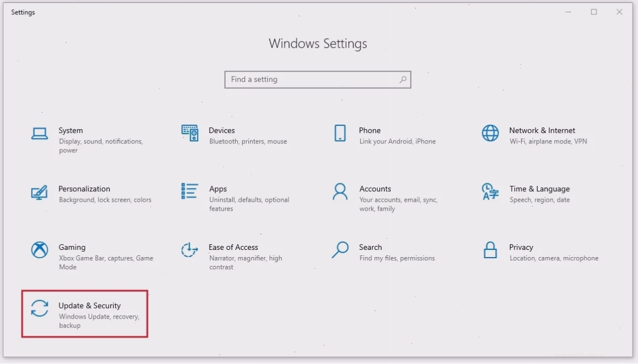
Task: Open the Network & Internet globe icon
Action: tap(491, 133)
